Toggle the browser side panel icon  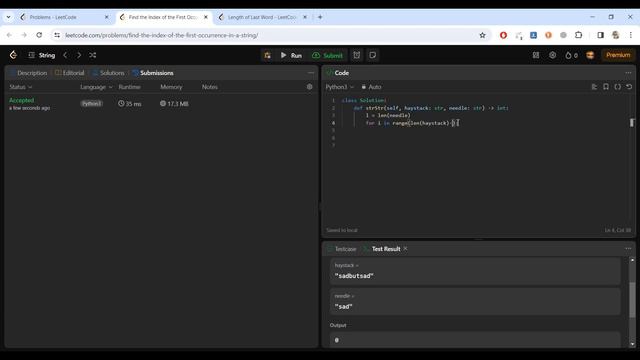600,35
